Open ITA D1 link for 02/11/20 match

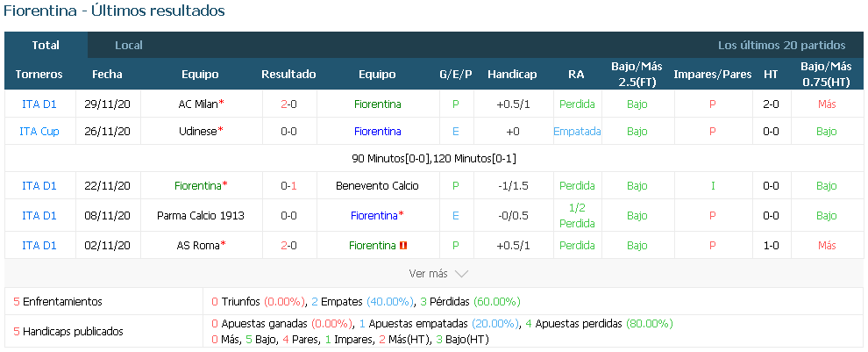pos(39,245)
